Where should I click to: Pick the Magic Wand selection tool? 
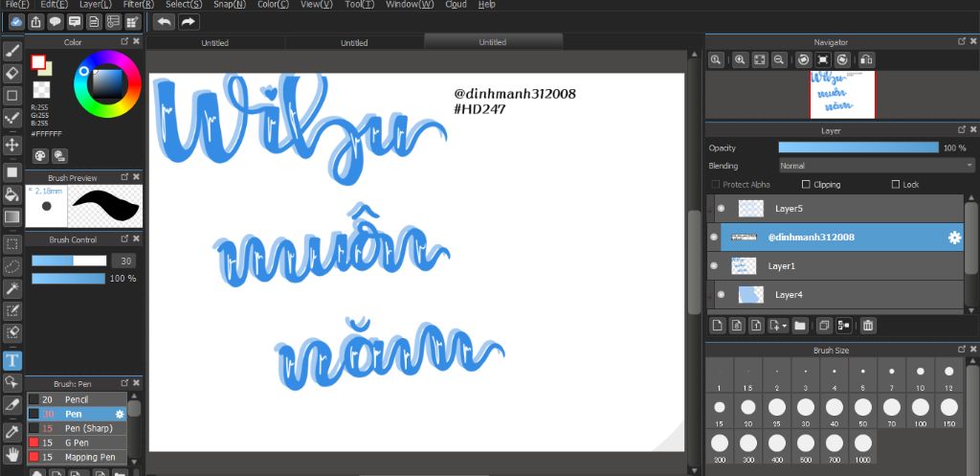click(x=12, y=288)
